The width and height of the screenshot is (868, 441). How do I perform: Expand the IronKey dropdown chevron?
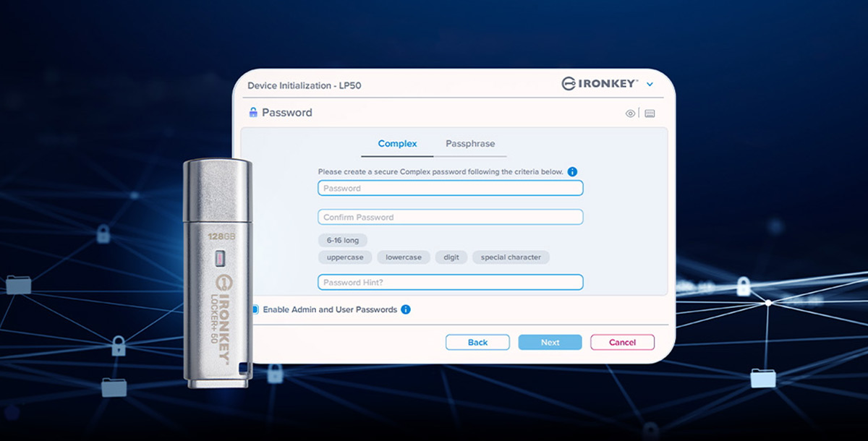click(650, 85)
